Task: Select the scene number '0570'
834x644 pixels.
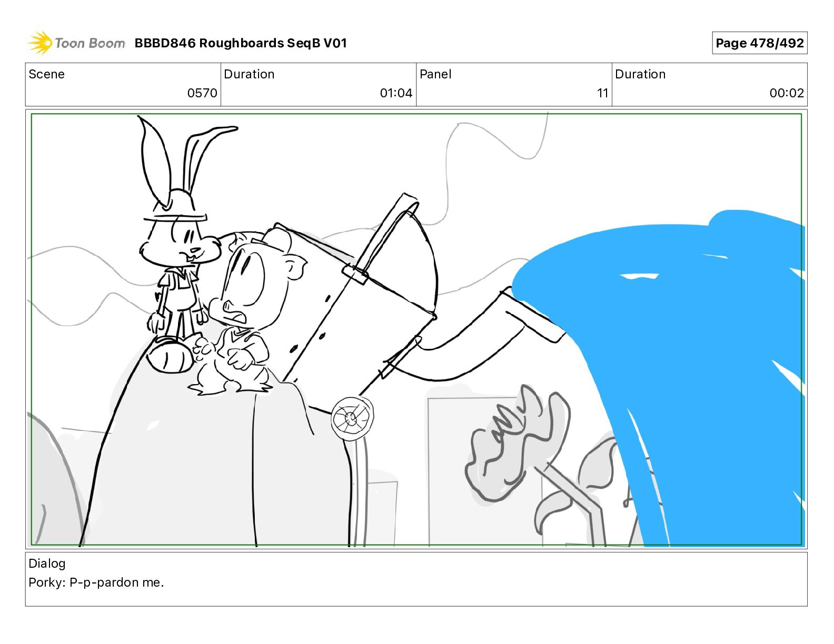Action: point(202,93)
